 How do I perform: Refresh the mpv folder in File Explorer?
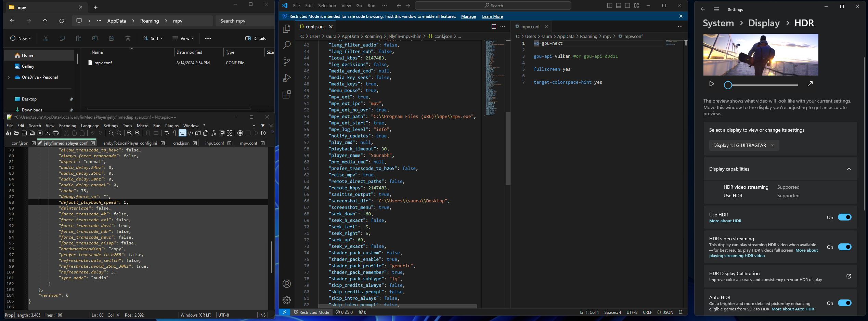tap(62, 21)
